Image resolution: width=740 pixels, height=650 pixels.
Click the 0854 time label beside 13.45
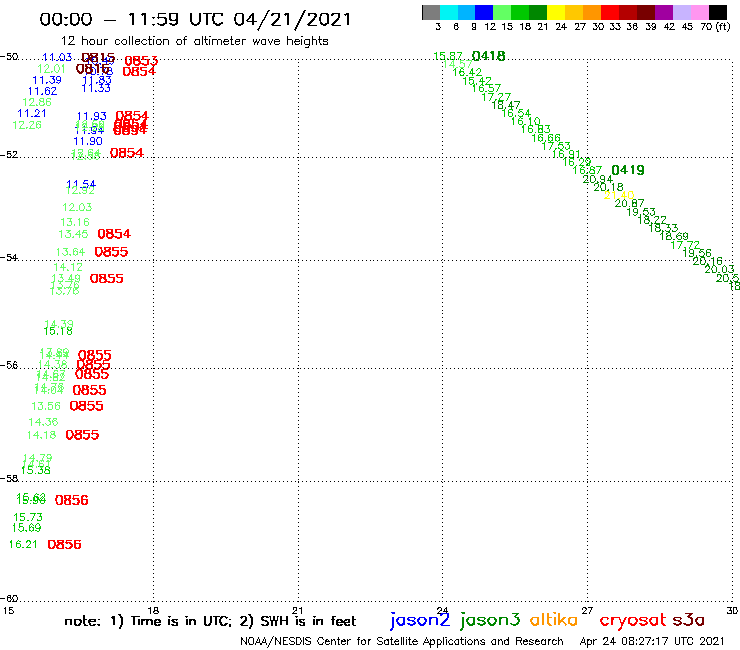(x=114, y=234)
